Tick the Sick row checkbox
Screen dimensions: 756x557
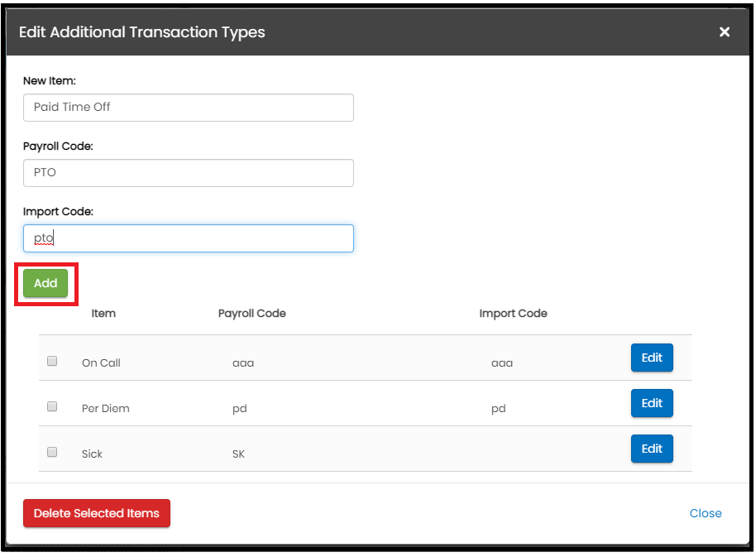pos(52,452)
